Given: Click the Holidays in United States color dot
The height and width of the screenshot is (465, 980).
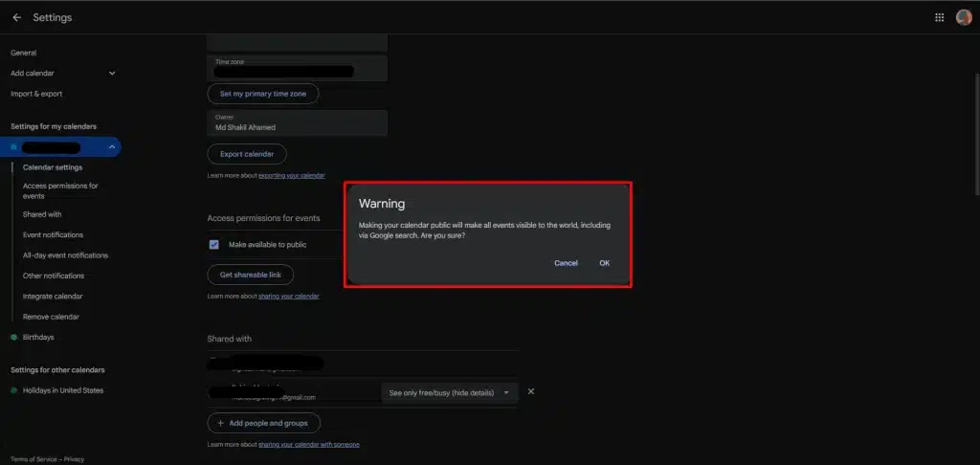Looking at the screenshot, I should [13, 390].
